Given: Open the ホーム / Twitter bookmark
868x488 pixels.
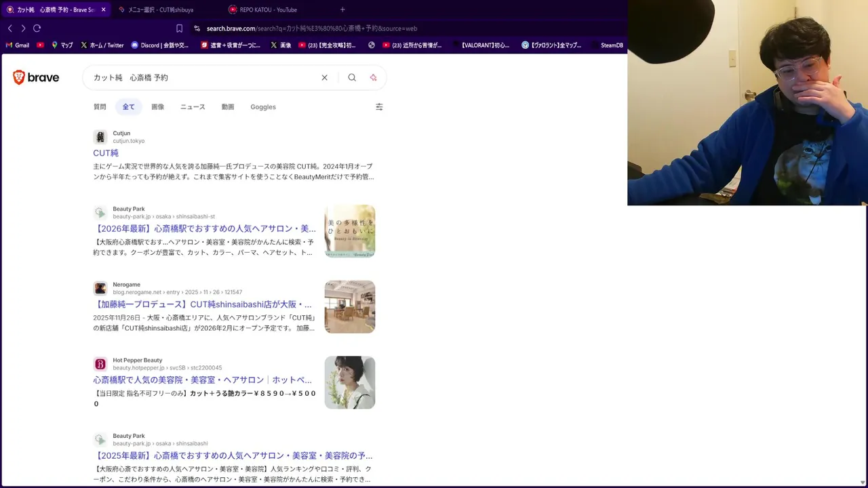Looking at the screenshot, I should [102, 45].
